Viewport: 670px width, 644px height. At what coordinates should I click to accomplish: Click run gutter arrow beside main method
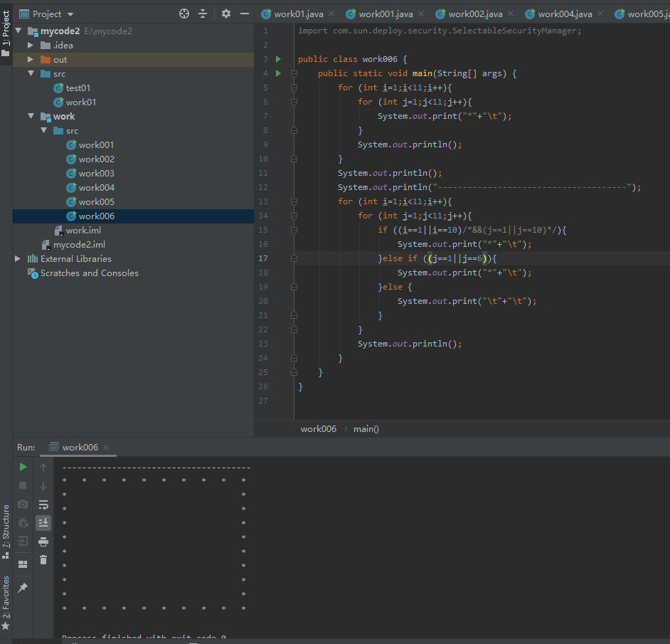click(x=278, y=73)
